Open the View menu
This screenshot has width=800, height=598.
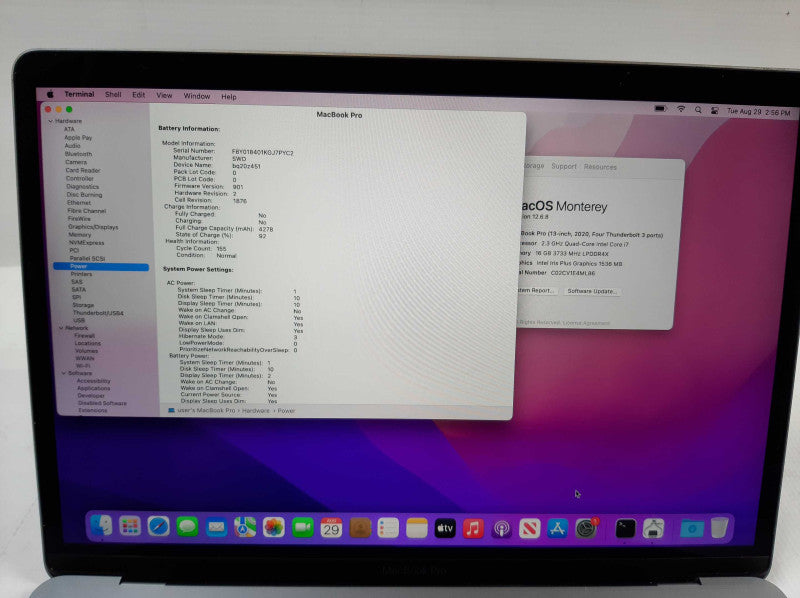coord(164,95)
